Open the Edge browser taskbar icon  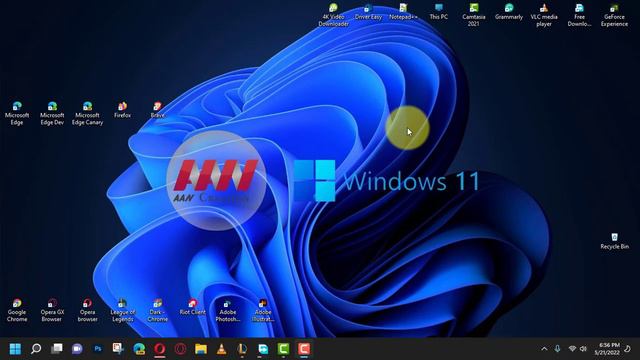pos(139,349)
